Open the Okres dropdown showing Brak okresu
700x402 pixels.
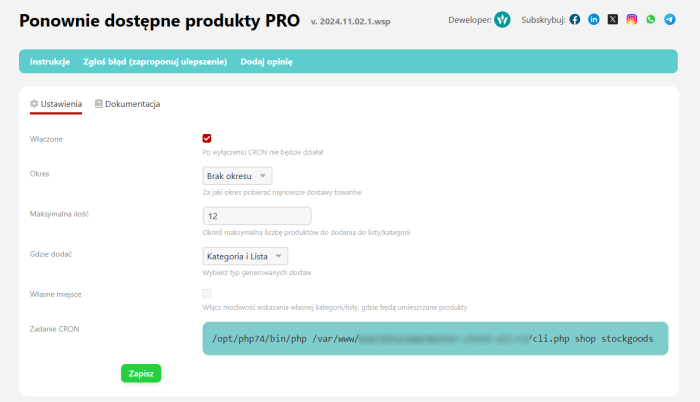238,176
